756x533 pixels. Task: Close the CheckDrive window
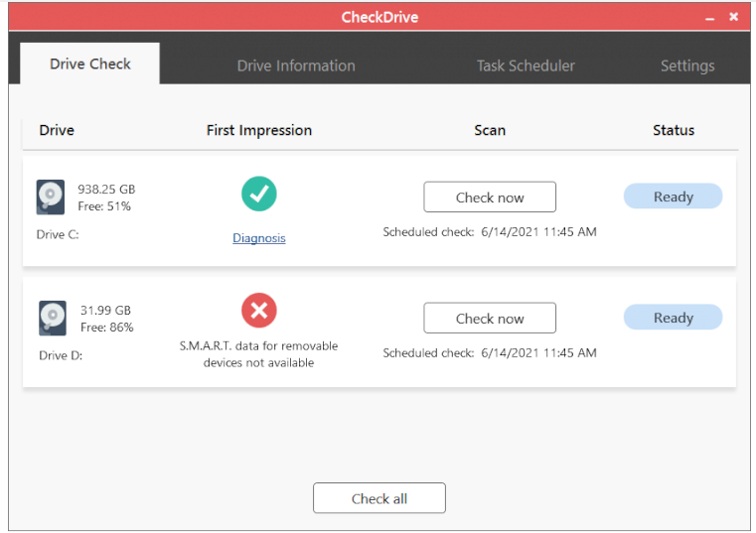click(733, 17)
